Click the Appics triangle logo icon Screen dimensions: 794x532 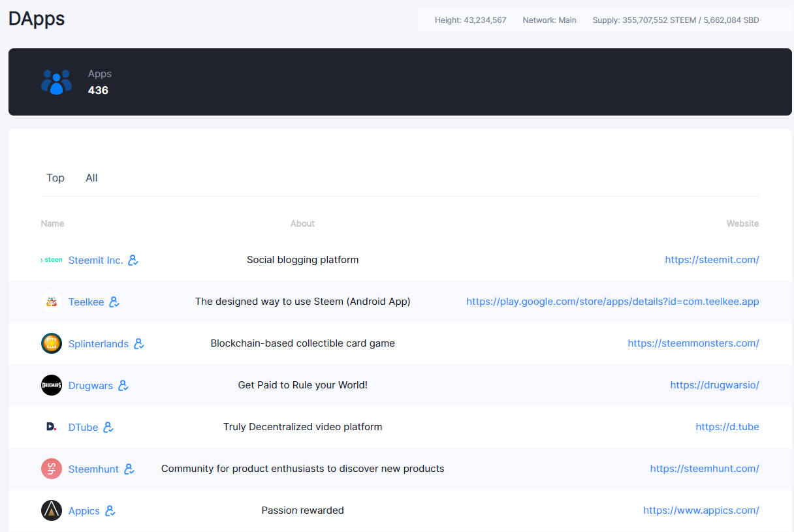[52, 510]
